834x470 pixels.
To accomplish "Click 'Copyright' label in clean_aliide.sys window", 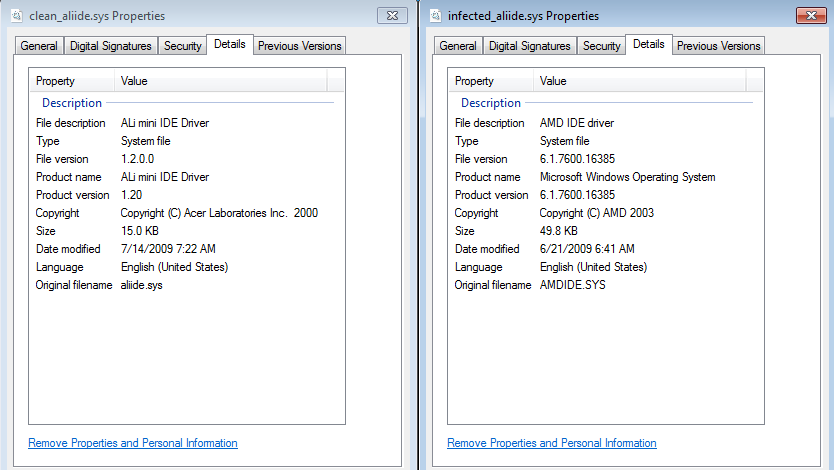I will tap(57, 213).
